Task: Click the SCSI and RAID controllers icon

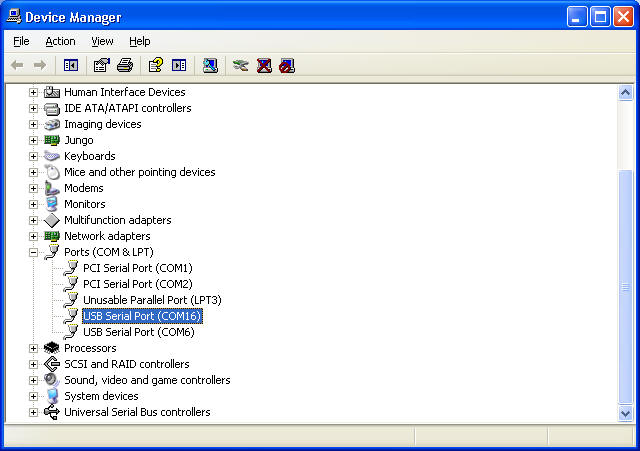Action: [x=52, y=364]
